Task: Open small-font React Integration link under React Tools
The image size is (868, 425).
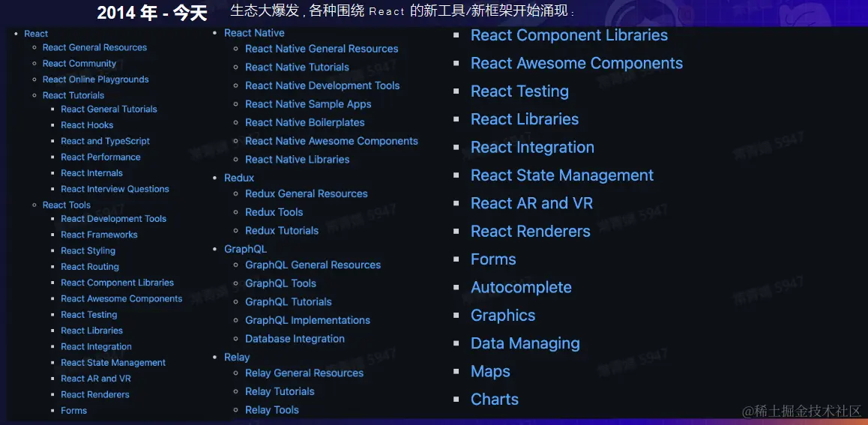Action: click(97, 347)
